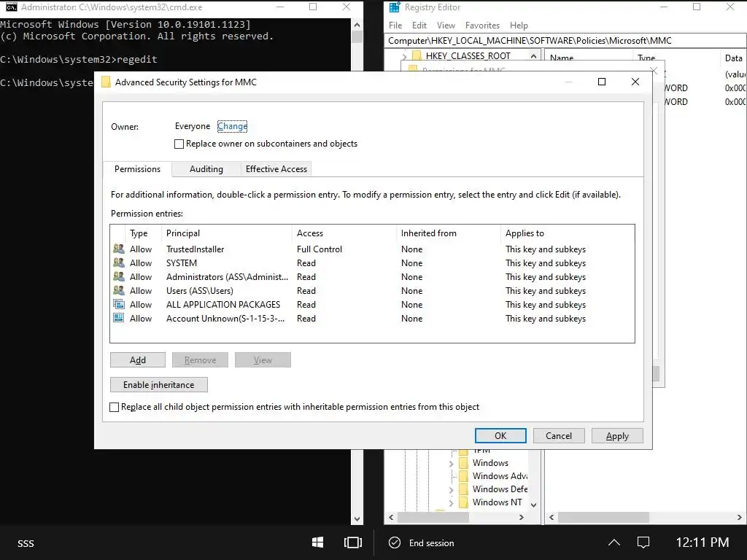Expand the Windows NT key node
The image size is (747, 560).
[451, 502]
